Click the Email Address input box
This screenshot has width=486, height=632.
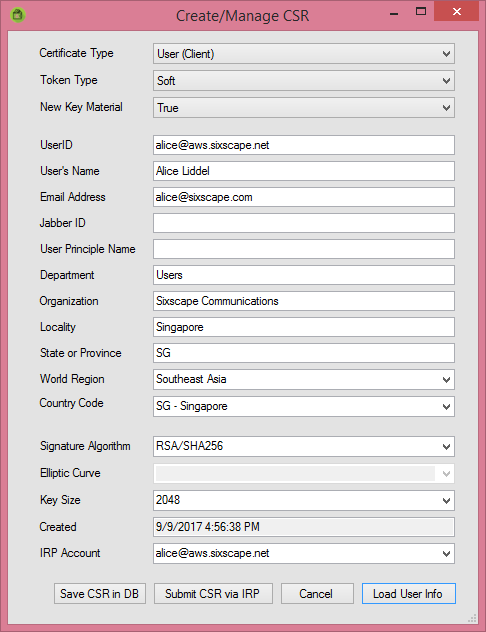(304, 197)
